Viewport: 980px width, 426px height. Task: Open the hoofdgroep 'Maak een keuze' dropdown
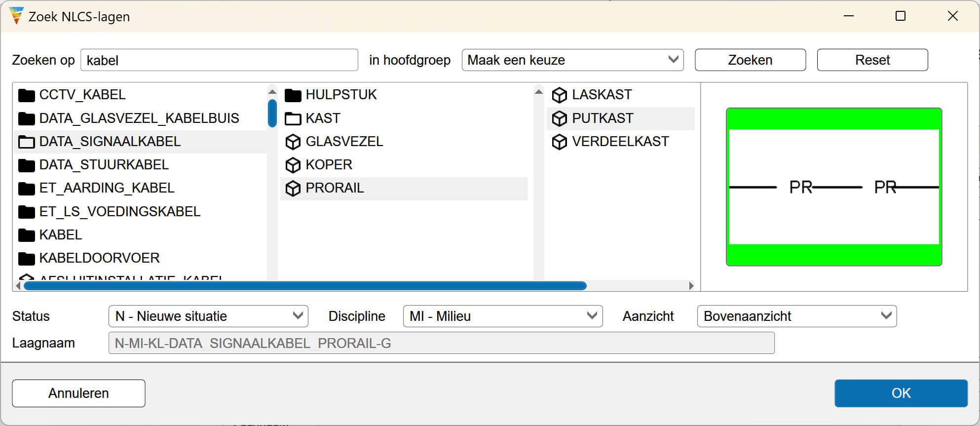coord(572,60)
